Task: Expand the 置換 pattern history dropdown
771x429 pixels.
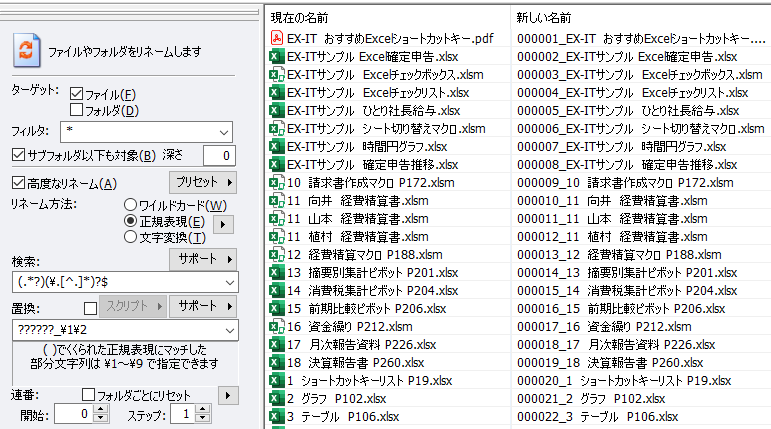Action: tap(230, 330)
